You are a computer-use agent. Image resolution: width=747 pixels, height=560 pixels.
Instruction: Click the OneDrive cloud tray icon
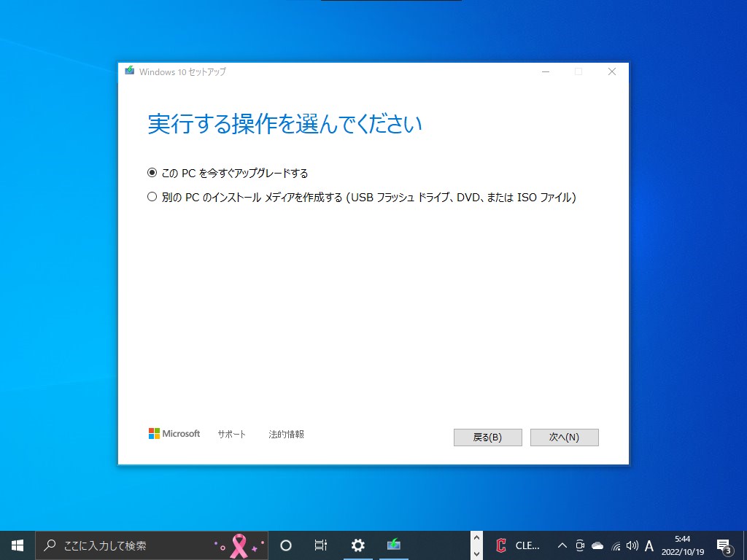tap(597, 545)
